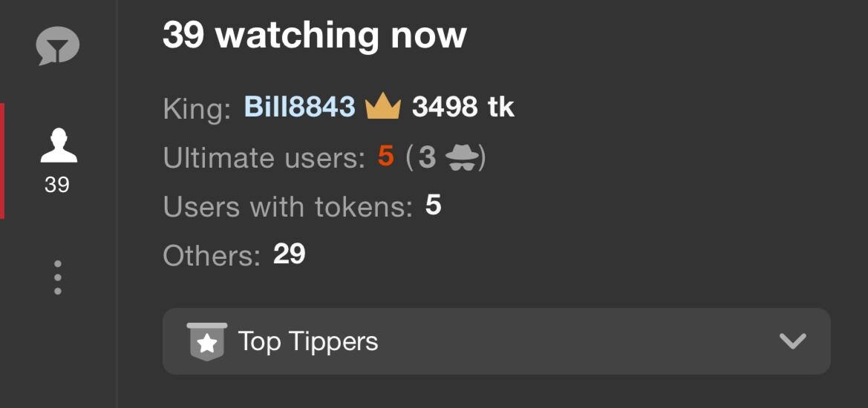Click the King label text
The height and width of the screenshot is (408, 868).
[x=197, y=108]
